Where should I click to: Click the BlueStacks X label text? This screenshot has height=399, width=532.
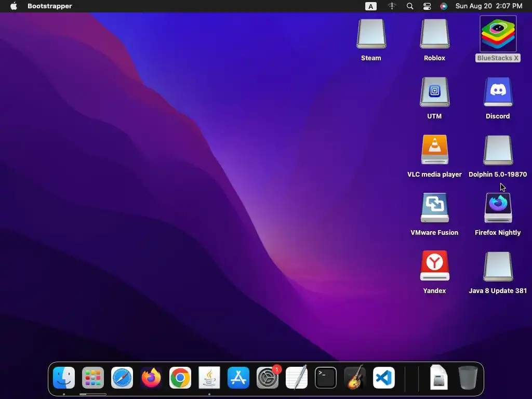pos(498,58)
